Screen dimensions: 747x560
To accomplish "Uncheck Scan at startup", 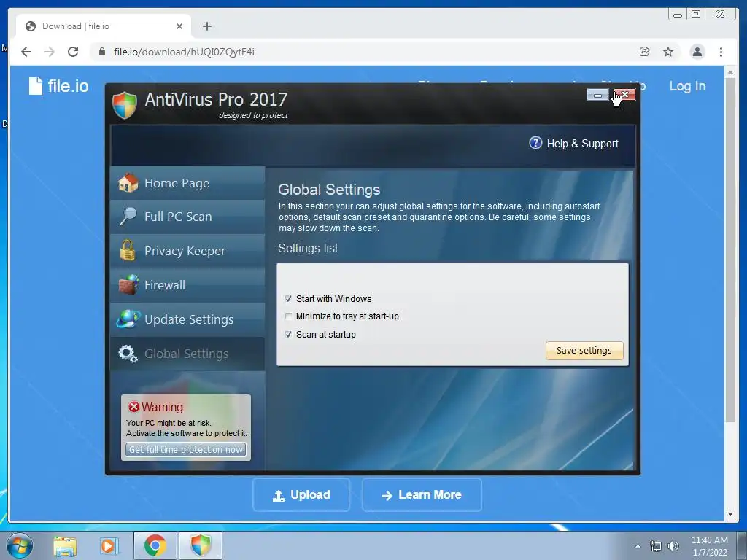I will point(288,334).
